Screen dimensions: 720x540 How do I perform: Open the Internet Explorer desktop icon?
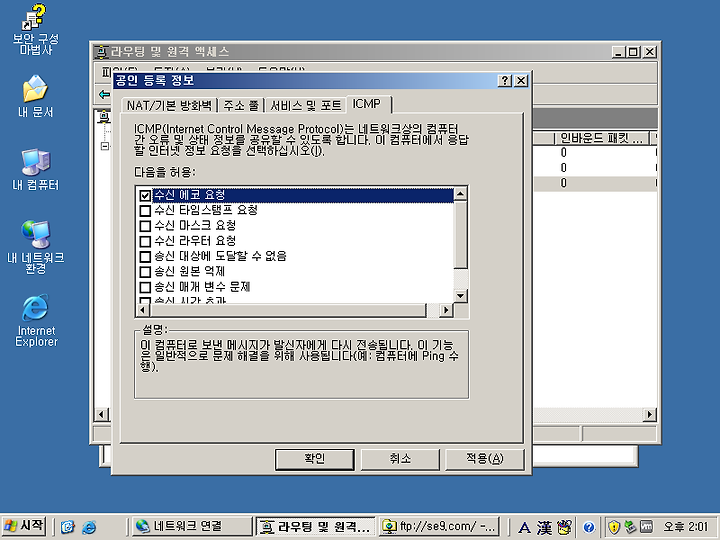pos(35,321)
